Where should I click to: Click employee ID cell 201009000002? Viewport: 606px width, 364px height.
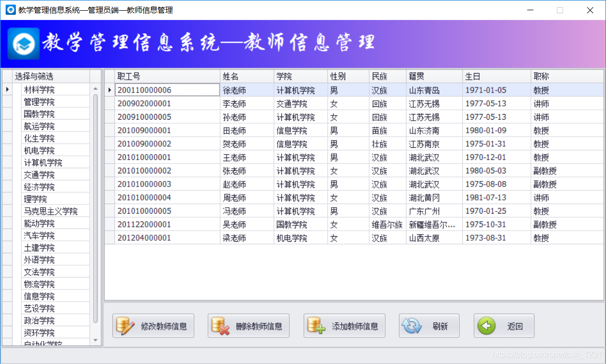tap(167, 144)
